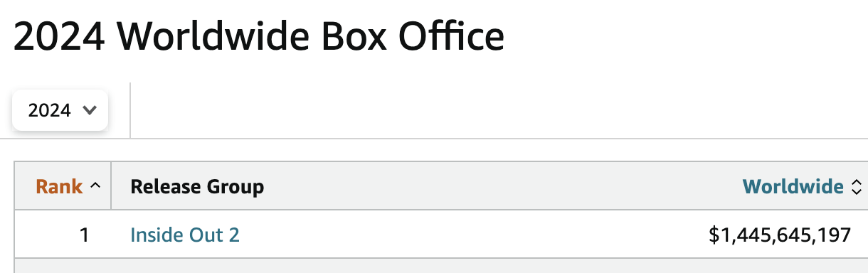Select the 2024 text inside year selector

pos(50,110)
